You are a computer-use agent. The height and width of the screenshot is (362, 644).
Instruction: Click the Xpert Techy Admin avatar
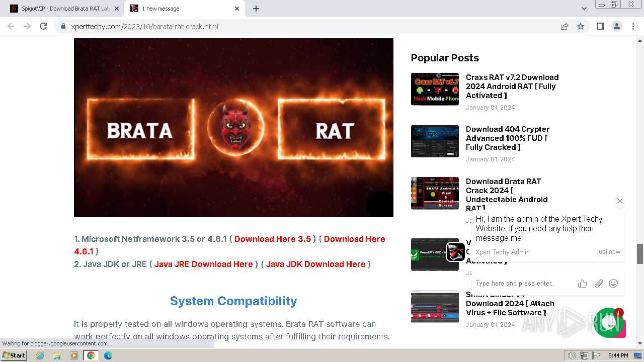tap(456, 251)
